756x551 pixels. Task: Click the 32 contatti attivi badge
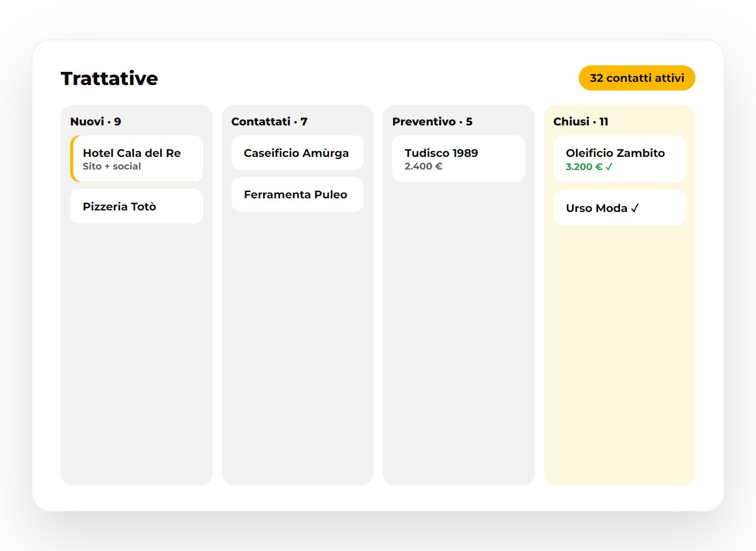(x=637, y=78)
